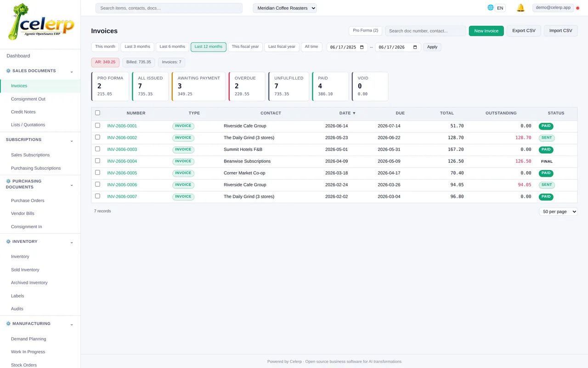Image resolution: width=588 pixels, height=368 pixels.
Task: Click the start date field 06/17/2025
Action: tap(347, 47)
